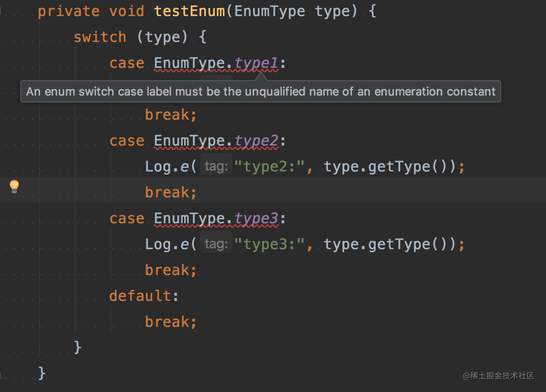Click the EnumType.type3 case label
Screen dimensions: 546x392
[x=216, y=219]
